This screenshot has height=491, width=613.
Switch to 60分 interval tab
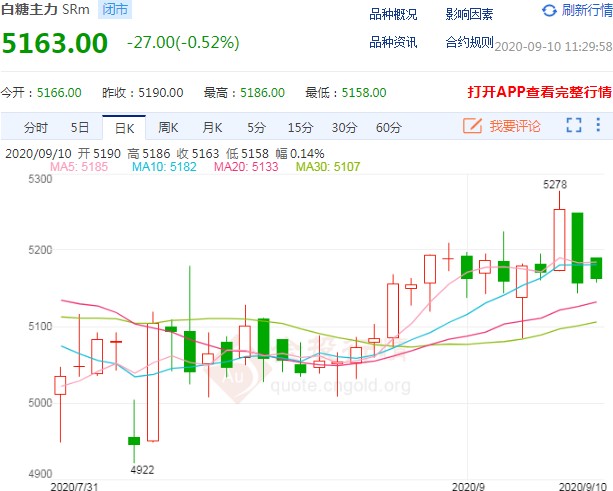tap(389, 127)
